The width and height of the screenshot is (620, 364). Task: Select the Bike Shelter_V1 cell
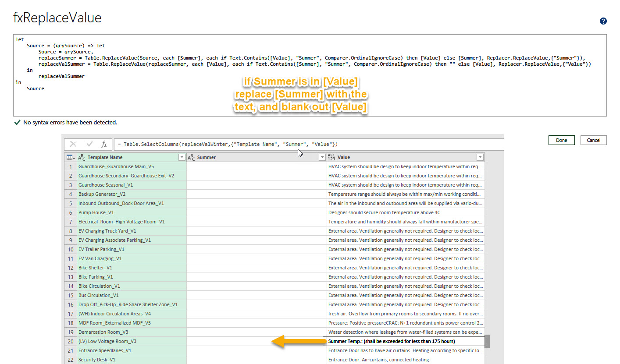(x=132, y=268)
